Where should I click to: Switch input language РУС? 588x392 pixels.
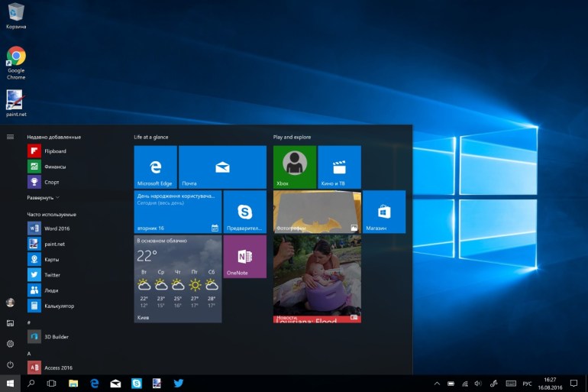coord(527,384)
